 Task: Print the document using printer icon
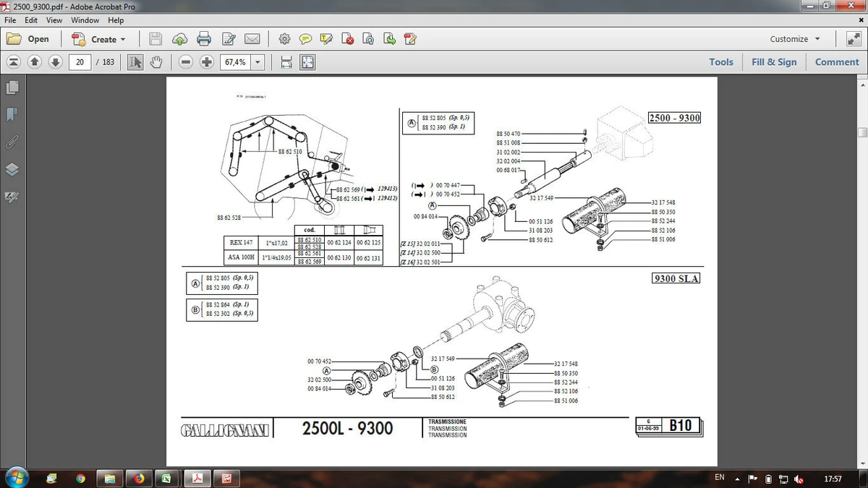point(204,39)
